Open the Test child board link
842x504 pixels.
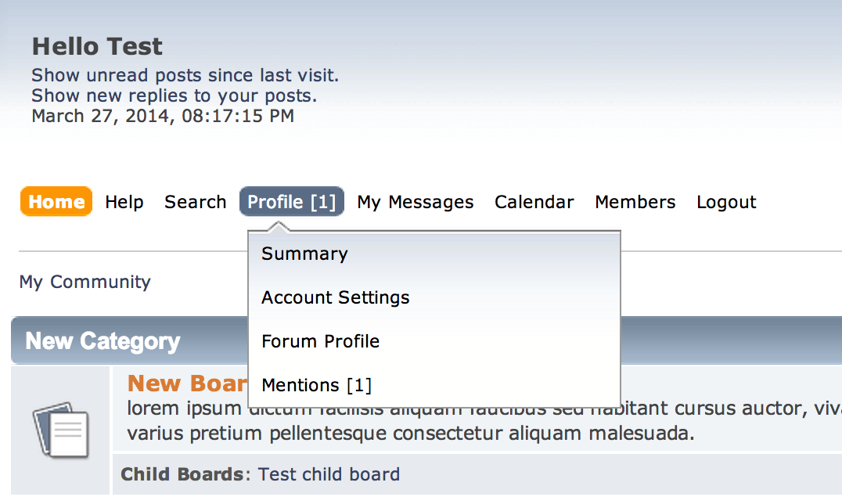pos(329,474)
